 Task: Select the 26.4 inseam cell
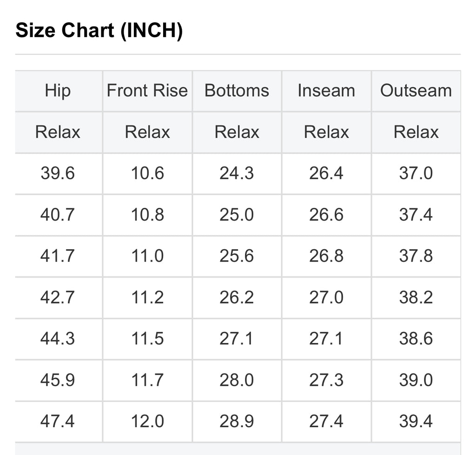click(x=326, y=173)
